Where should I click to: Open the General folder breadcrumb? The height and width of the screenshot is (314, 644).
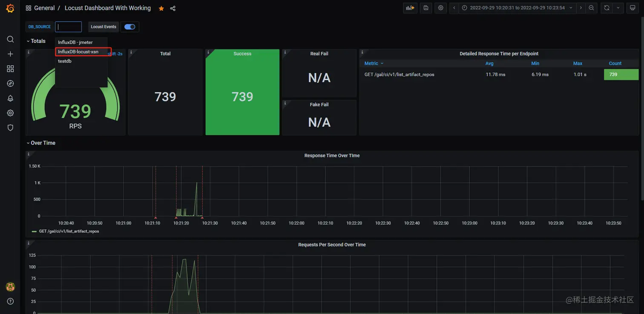pyautogui.click(x=44, y=8)
